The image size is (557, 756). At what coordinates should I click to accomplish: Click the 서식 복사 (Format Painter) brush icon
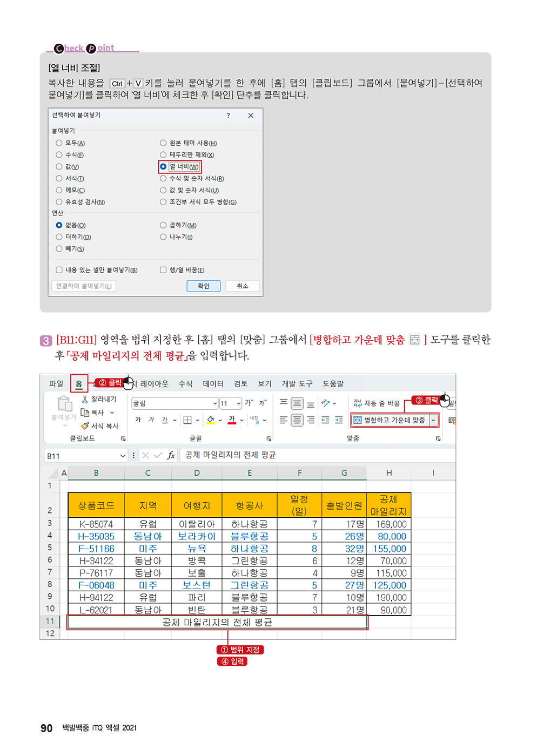(85, 426)
